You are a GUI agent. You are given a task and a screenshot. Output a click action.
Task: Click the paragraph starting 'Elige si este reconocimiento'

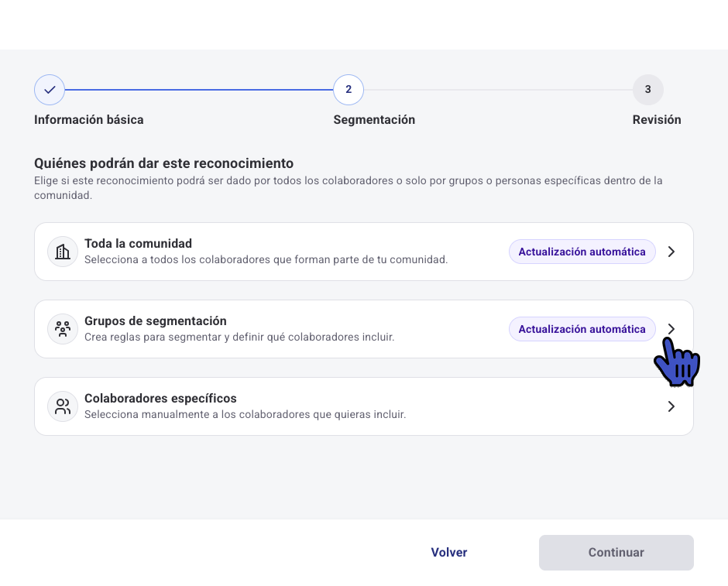click(349, 188)
